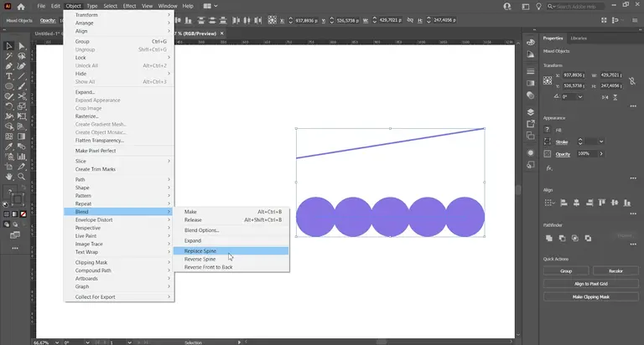Select the Direct Selection tool
The width and height of the screenshot is (644, 345).
tap(21, 46)
